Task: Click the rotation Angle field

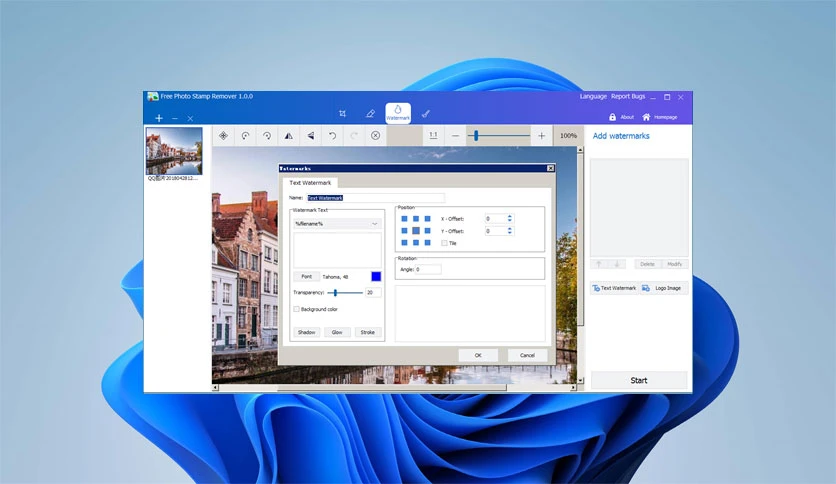Action: pyautogui.click(x=428, y=269)
